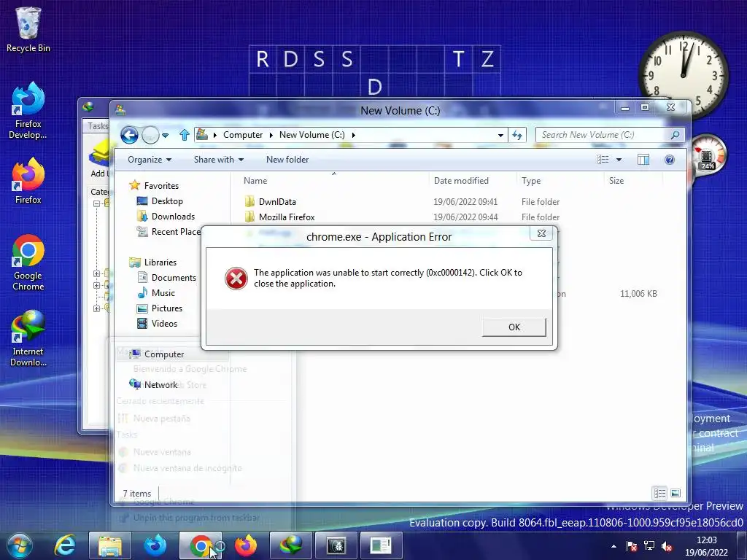Image resolution: width=747 pixels, height=560 pixels.
Task: Click the Explorer Forward arrow button
Action: (150, 135)
